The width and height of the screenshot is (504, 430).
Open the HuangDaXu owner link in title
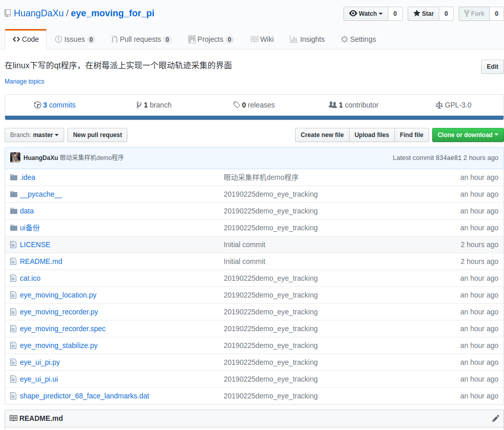39,13
